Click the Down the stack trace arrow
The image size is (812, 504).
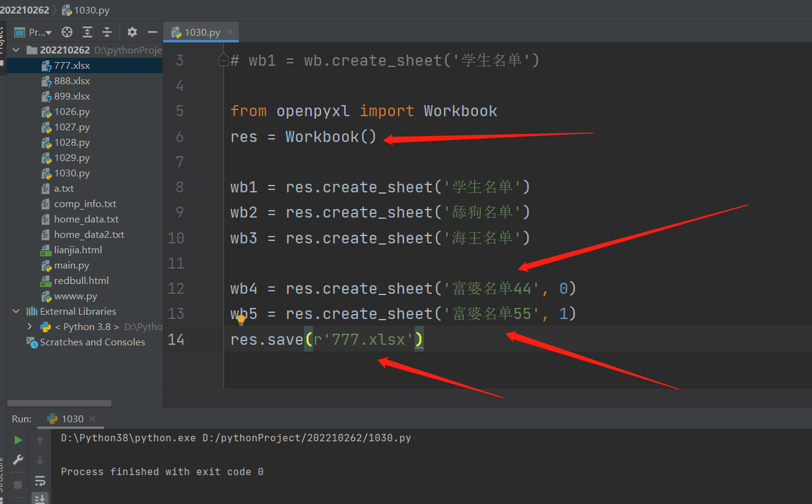pos(40,460)
